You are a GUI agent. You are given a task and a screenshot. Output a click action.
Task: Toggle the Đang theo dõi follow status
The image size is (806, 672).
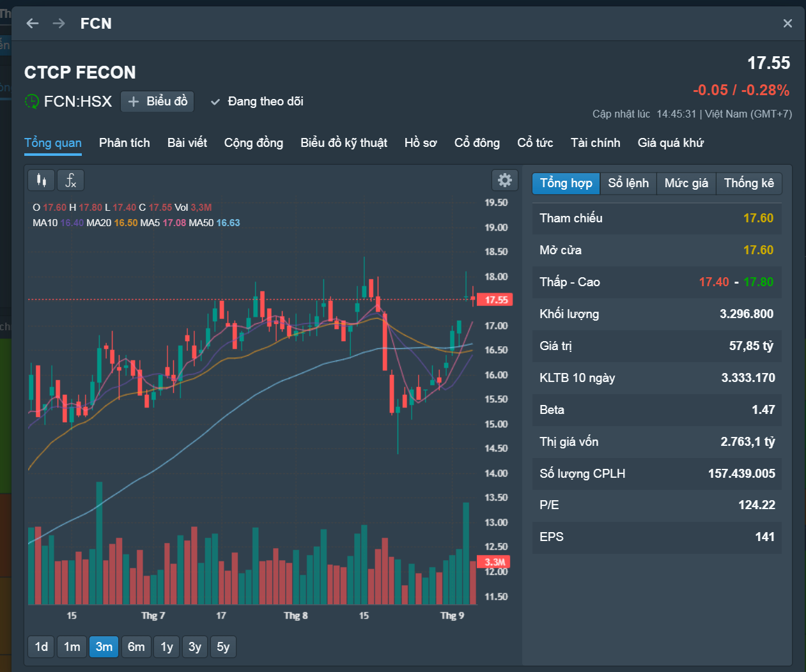(x=258, y=102)
